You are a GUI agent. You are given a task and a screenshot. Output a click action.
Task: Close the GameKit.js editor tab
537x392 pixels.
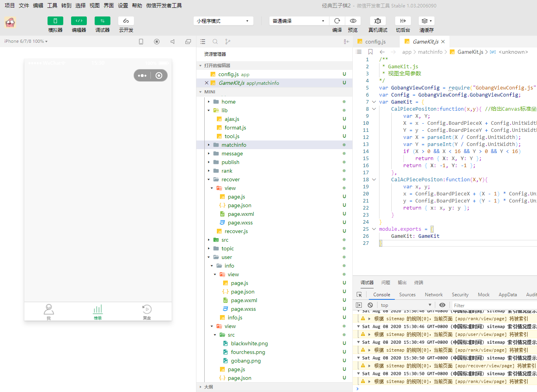(x=443, y=42)
